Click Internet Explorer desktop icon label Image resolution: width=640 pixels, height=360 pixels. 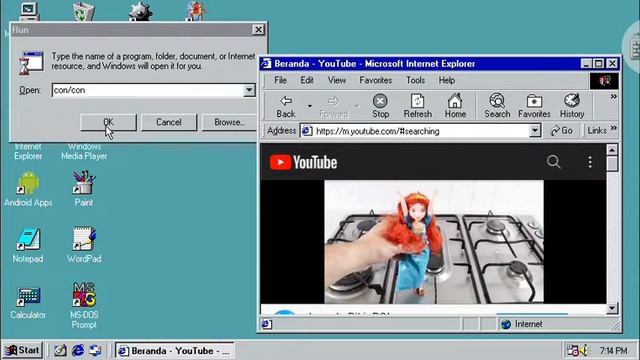click(28, 151)
